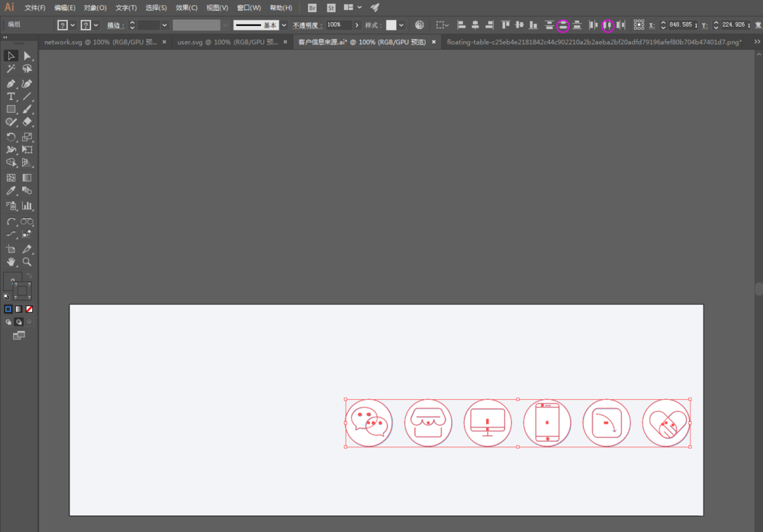Choose the Mesh tool
This screenshot has height=532, width=763.
(11, 178)
